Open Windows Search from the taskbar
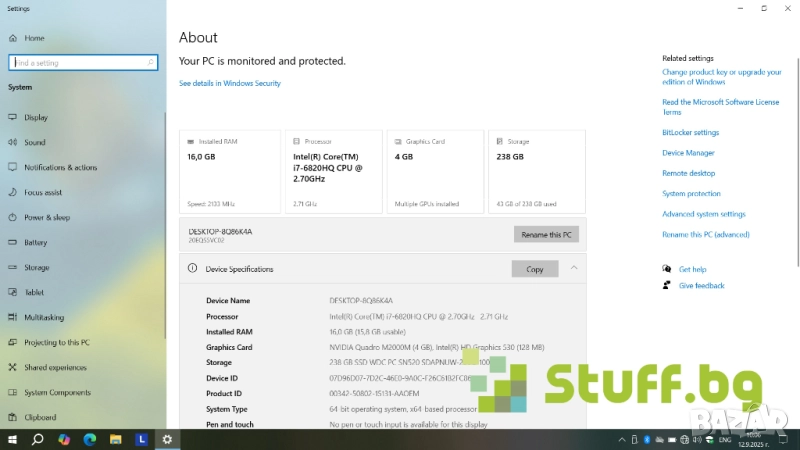The image size is (800, 450). coord(38,439)
